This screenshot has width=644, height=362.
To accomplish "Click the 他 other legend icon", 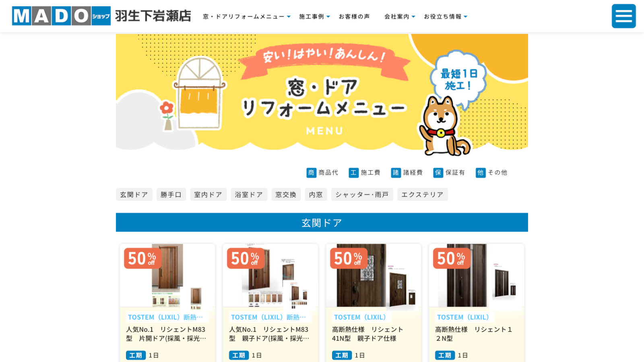I will coord(480,173).
